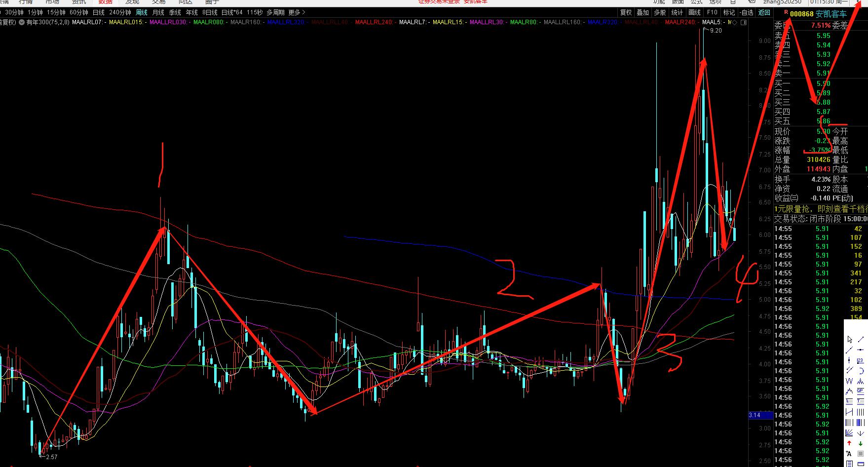Toggle the half-filled square chart display icon
The height and width of the screenshot is (467, 868).
point(744,23)
